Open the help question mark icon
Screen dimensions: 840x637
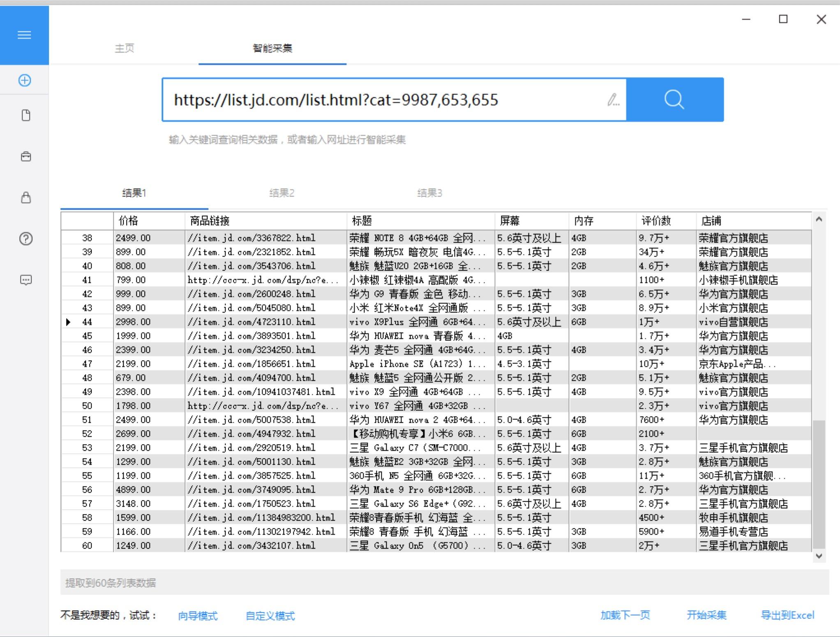pos(26,239)
